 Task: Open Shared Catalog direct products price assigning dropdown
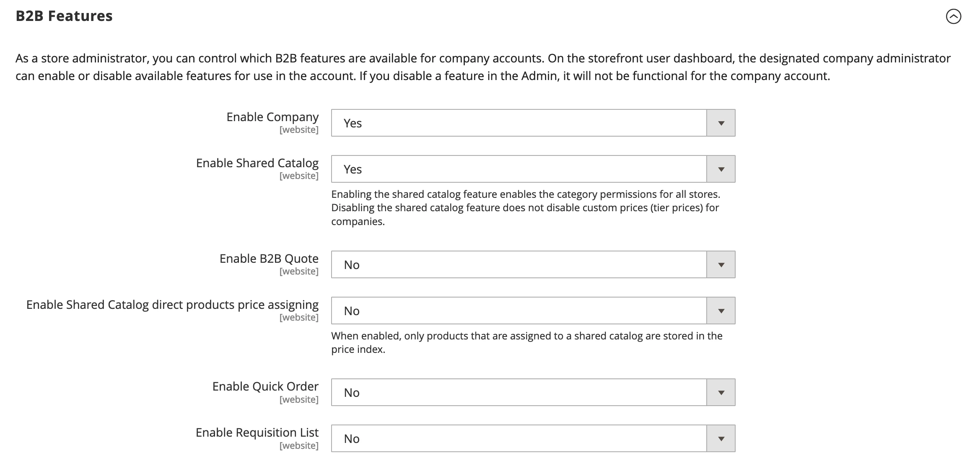(x=533, y=311)
